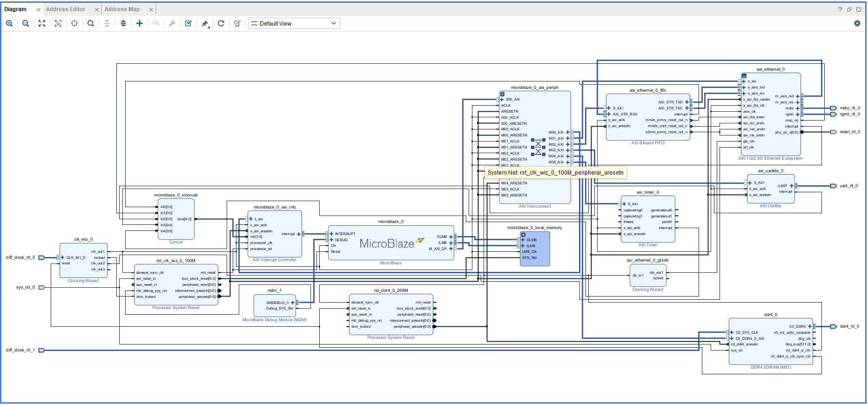Click the Expand All up-down arrows icon

pos(123,23)
